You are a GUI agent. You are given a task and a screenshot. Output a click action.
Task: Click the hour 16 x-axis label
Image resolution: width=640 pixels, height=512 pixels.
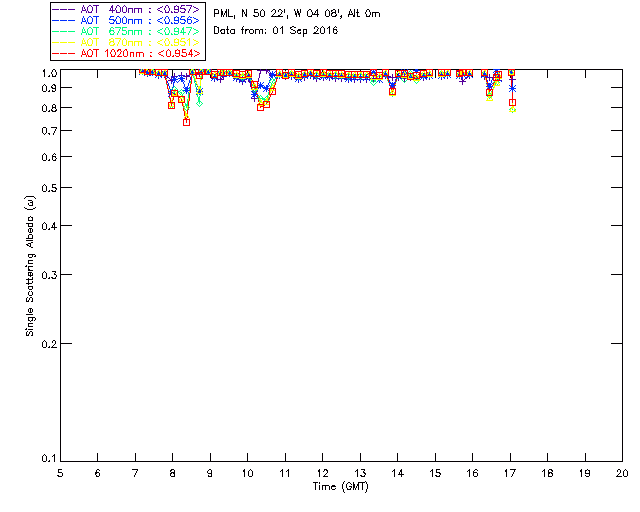coord(473,473)
